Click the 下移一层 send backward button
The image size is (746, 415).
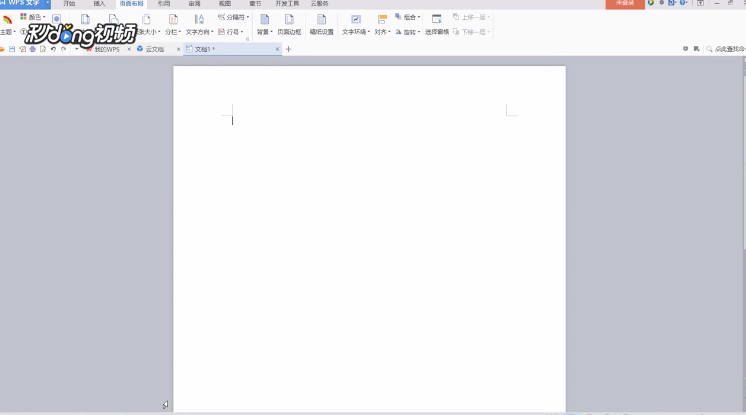click(471, 32)
